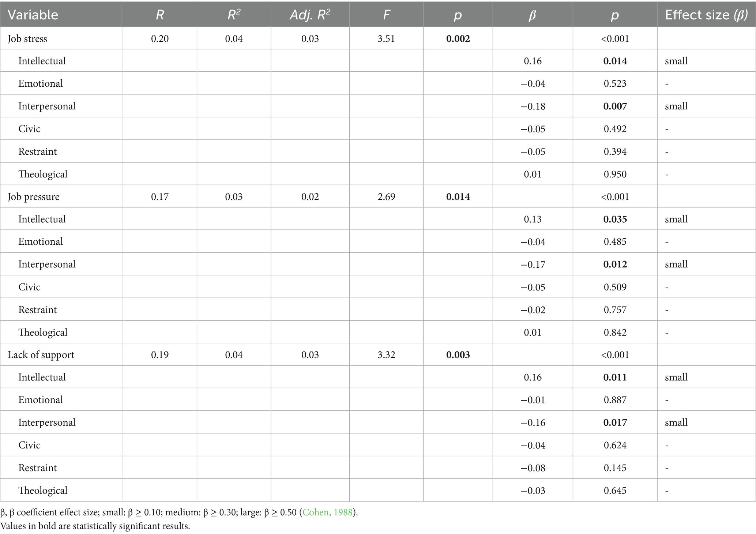Image resolution: width=756 pixels, height=534 pixels.
Task: Click the F column header
Action: (x=386, y=15)
